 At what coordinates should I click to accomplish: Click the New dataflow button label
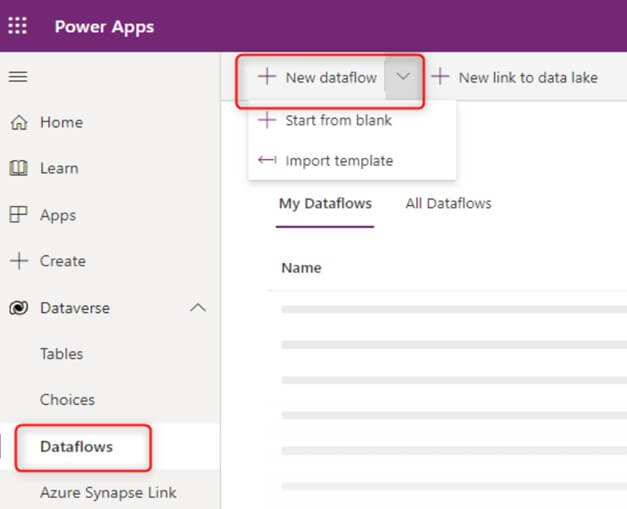(x=331, y=78)
